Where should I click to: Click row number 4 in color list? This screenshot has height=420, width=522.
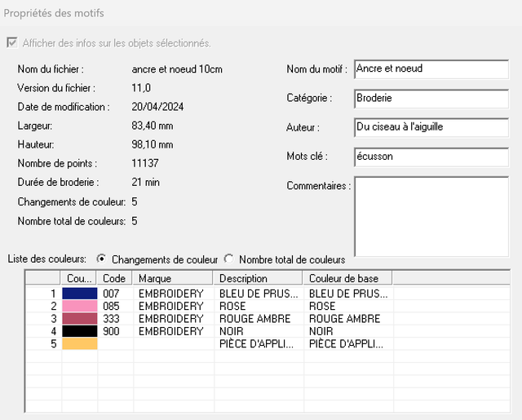[x=53, y=331]
